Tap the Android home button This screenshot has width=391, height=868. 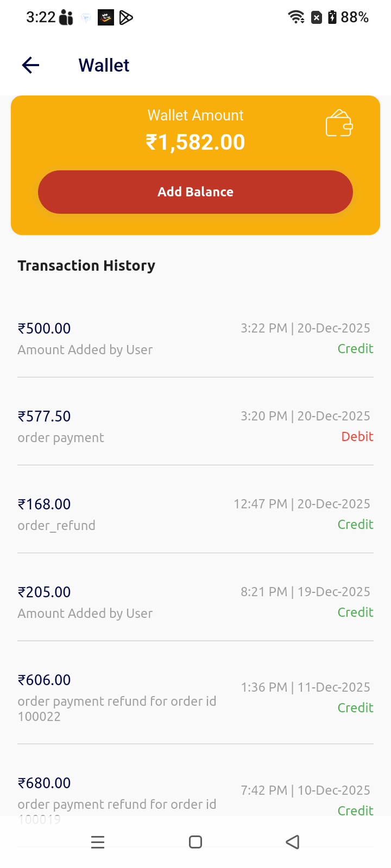(x=195, y=842)
